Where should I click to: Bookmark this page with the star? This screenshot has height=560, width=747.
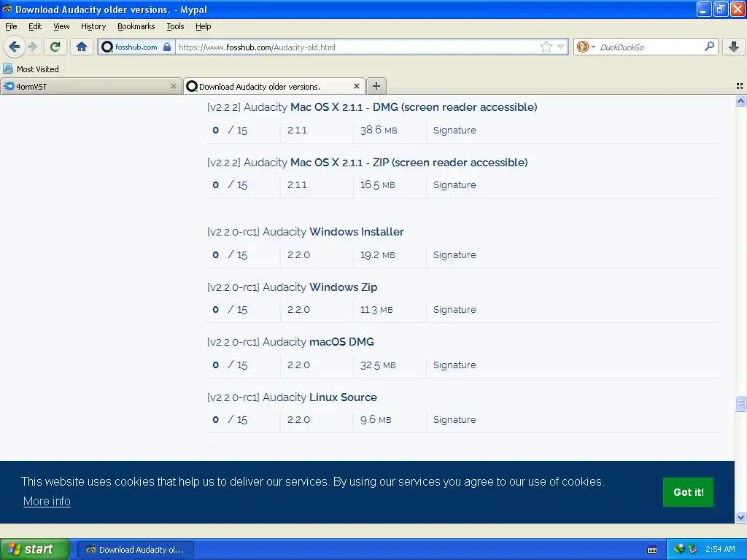click(546, 47)
